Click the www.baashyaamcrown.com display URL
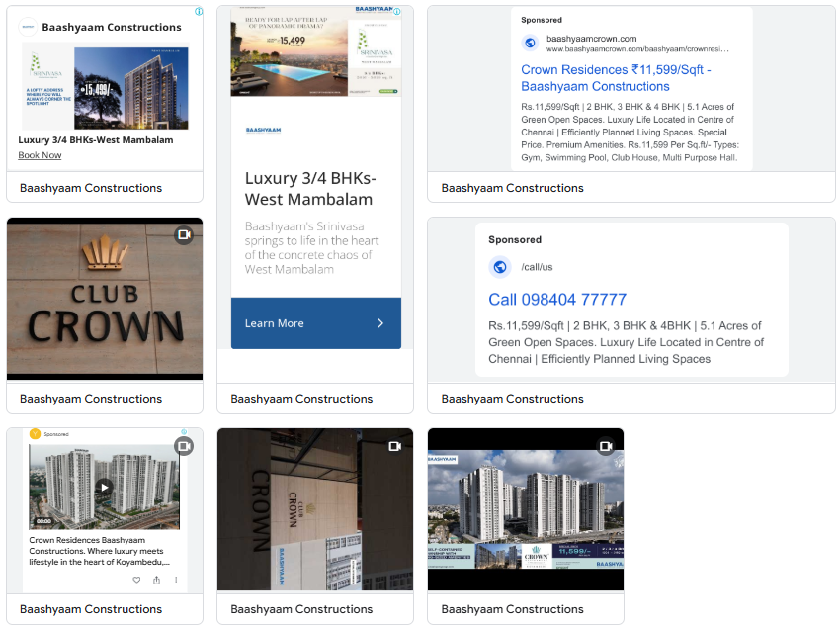Image resolution: width=840 pixels, height=629 pixels. tap(637, 49)
